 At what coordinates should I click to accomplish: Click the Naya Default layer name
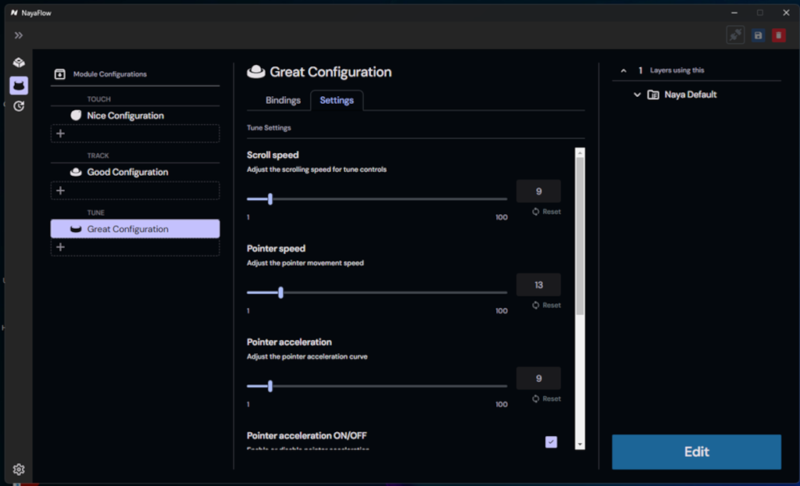[x=690, y=94]
